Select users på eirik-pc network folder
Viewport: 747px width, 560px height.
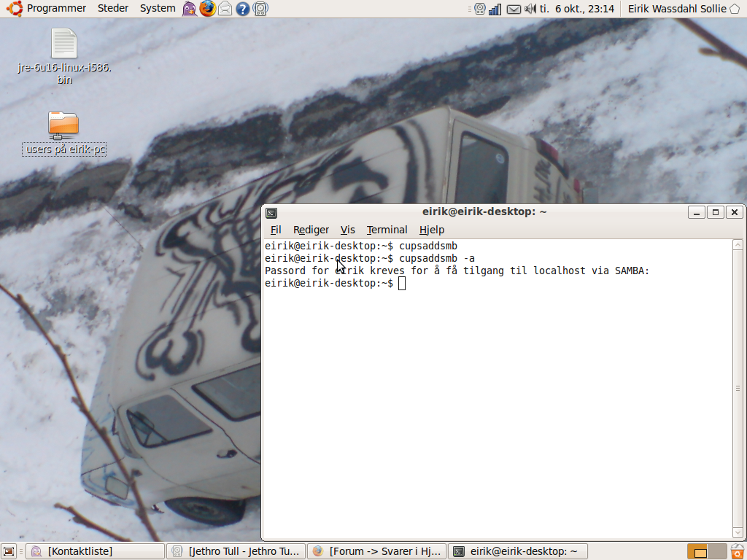click(64, 133)
